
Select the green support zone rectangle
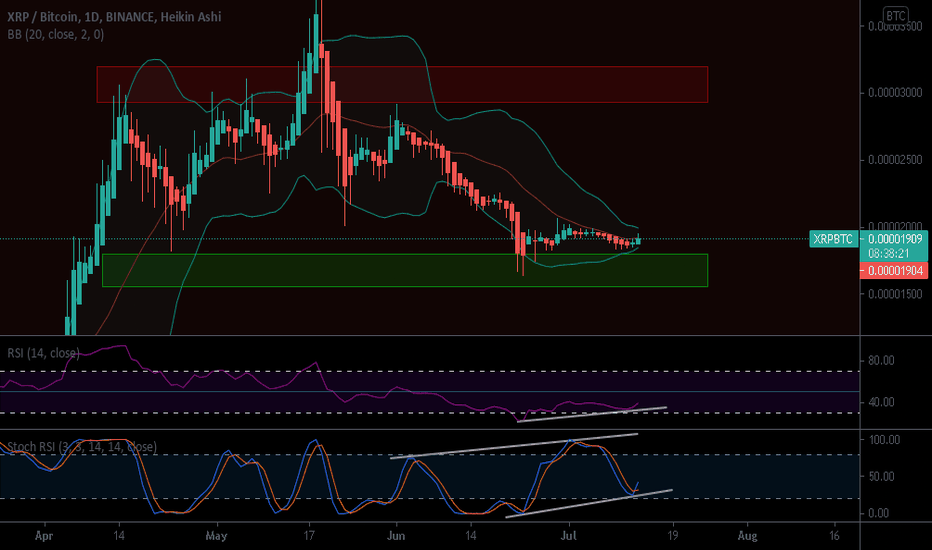coord(405,271)
